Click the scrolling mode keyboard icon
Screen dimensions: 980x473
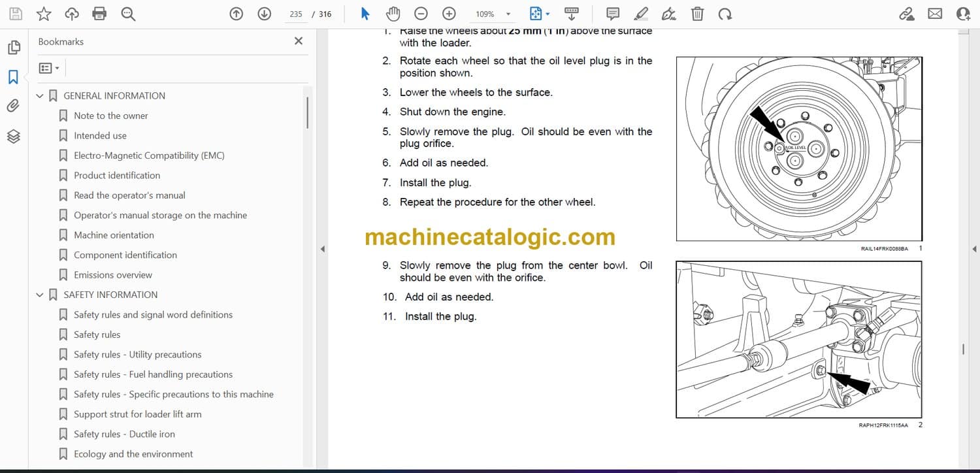pos(572,14)
